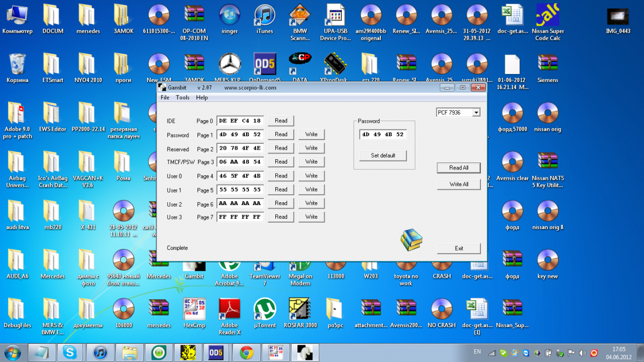Click Read for IDE Page 0
Screen dimensions: 644x362
tap(281, 121)
